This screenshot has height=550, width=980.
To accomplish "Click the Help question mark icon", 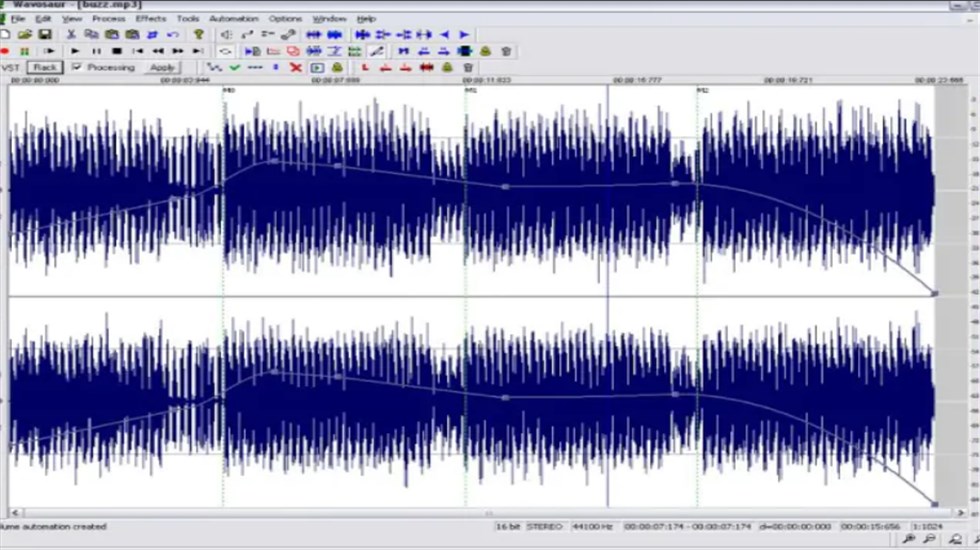I will point(199,34).
